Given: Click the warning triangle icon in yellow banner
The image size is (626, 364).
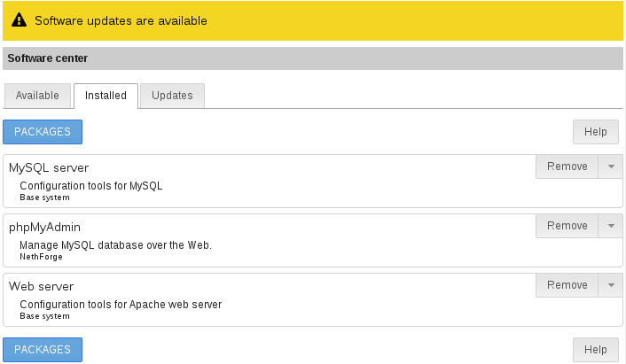Looking at the screenshot, I should [20, 20].
